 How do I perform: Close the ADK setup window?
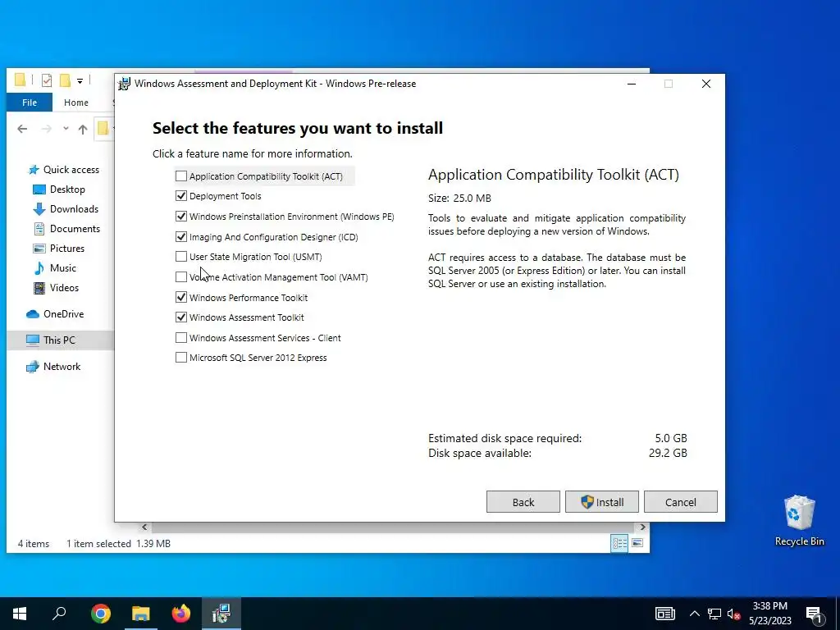(706, 84)
